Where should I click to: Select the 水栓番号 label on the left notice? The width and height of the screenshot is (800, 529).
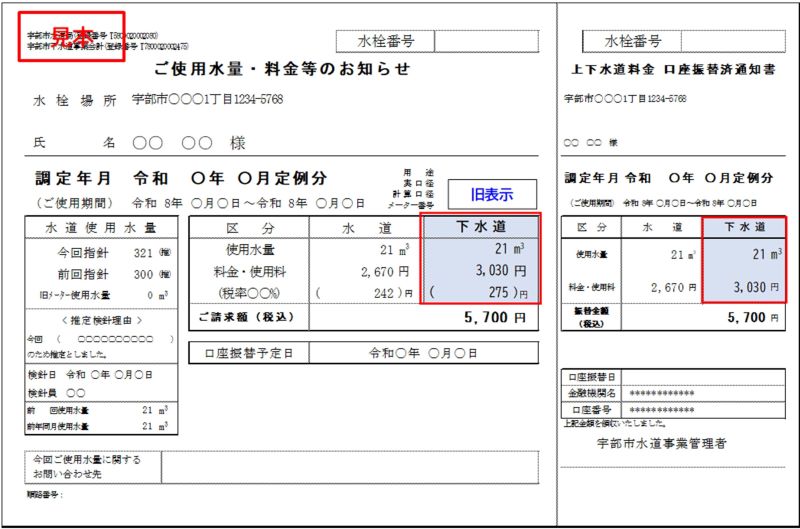(x=386, y=41)
